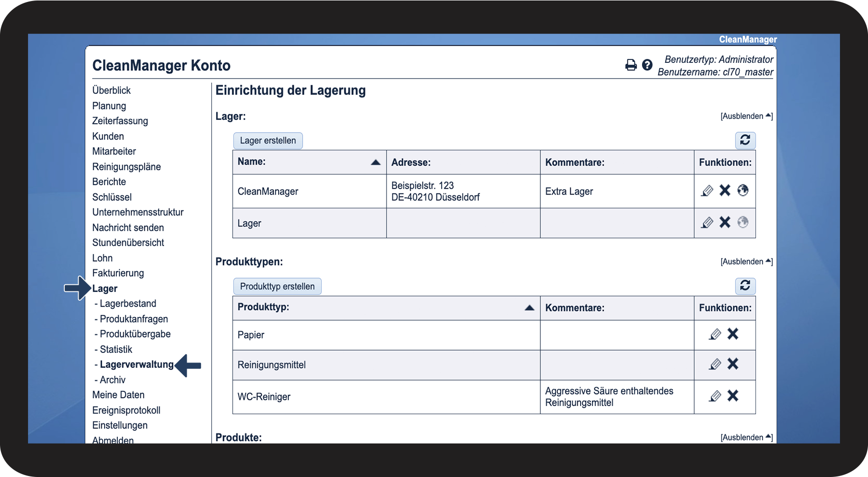Screen dimensions: 868x477
Task: Go to Zeiterfassung in sidebar menu
Action: (x=120, y=121)
